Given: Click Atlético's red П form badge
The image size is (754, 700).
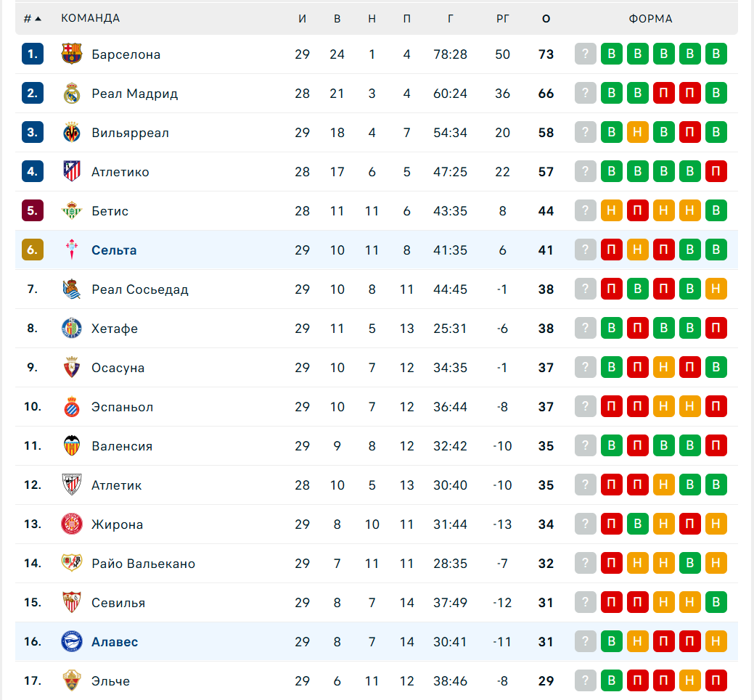Looking at the screenshot, I should 716,172.
